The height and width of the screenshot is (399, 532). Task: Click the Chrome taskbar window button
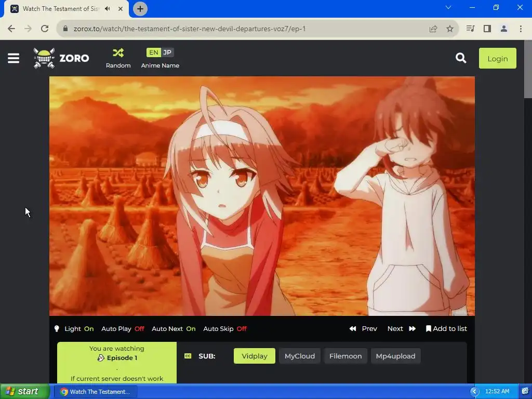click(97, 392)
